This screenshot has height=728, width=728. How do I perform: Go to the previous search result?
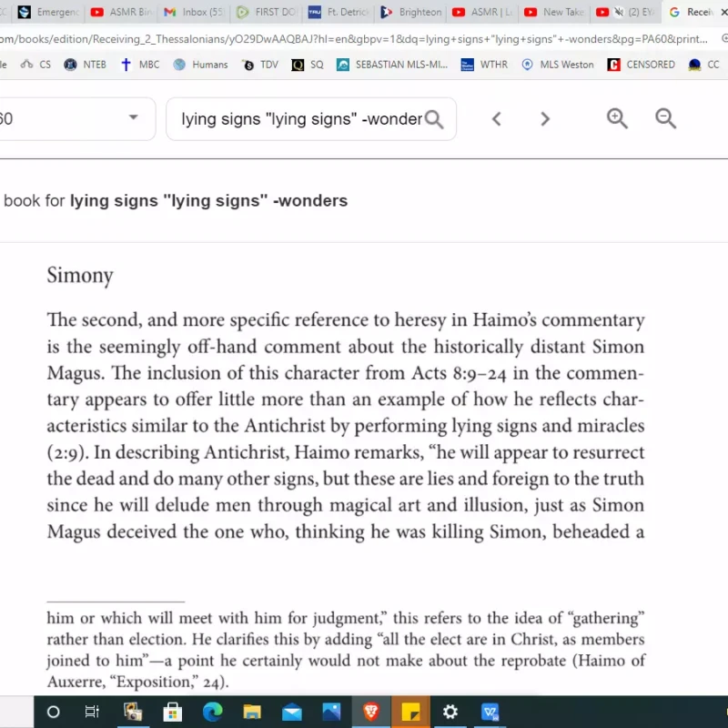[x=497, y=119]
